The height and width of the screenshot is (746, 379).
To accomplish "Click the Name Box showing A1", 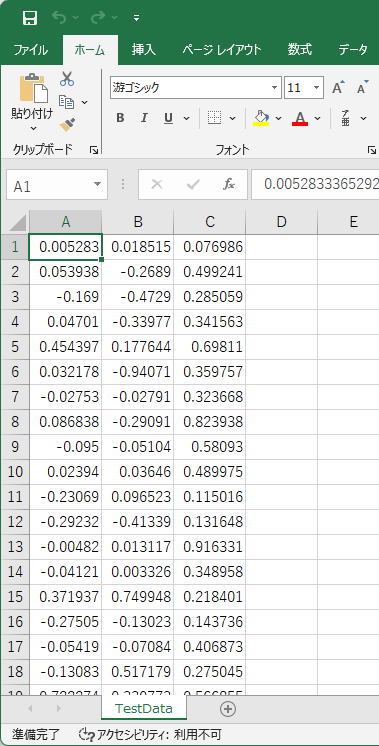I will (x=49, y=185).
